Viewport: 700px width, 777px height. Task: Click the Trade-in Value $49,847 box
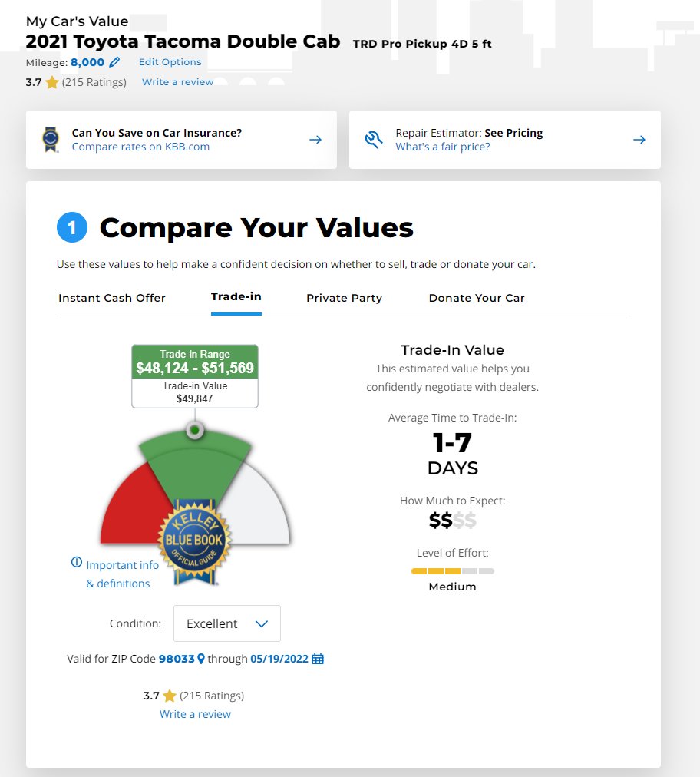[195, 392]
